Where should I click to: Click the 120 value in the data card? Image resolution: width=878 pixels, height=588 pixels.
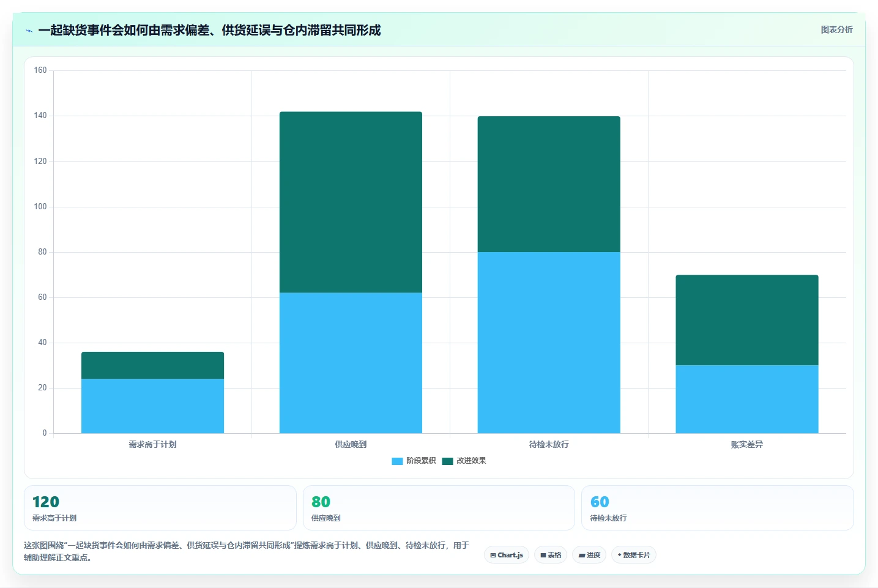pos(46,502)
